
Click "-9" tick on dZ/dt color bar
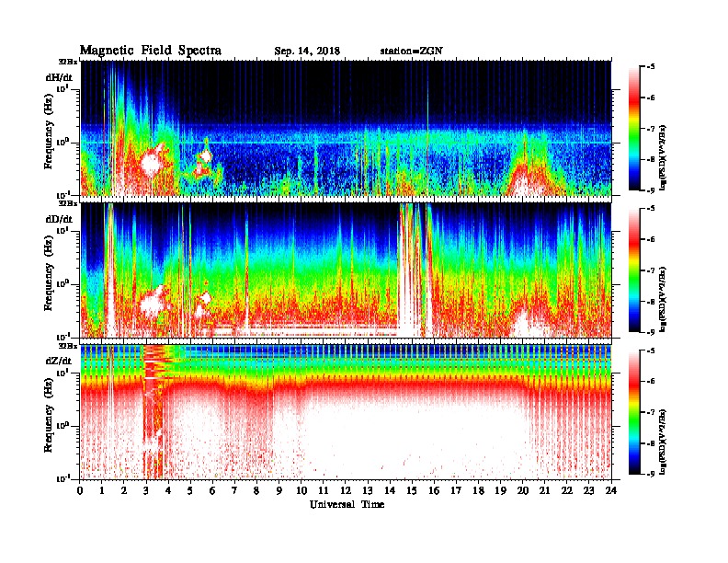650,474
